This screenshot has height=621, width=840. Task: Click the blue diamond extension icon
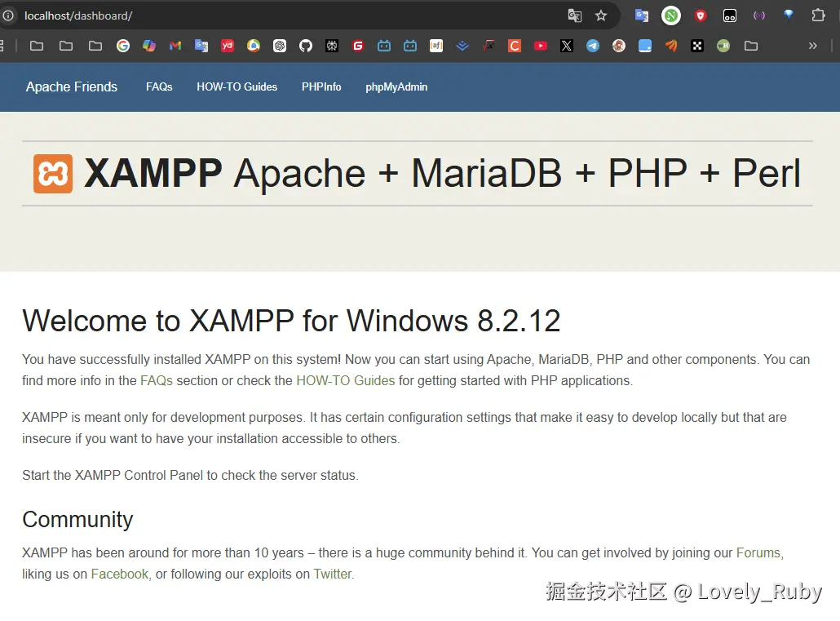click(x=789, y=15)
